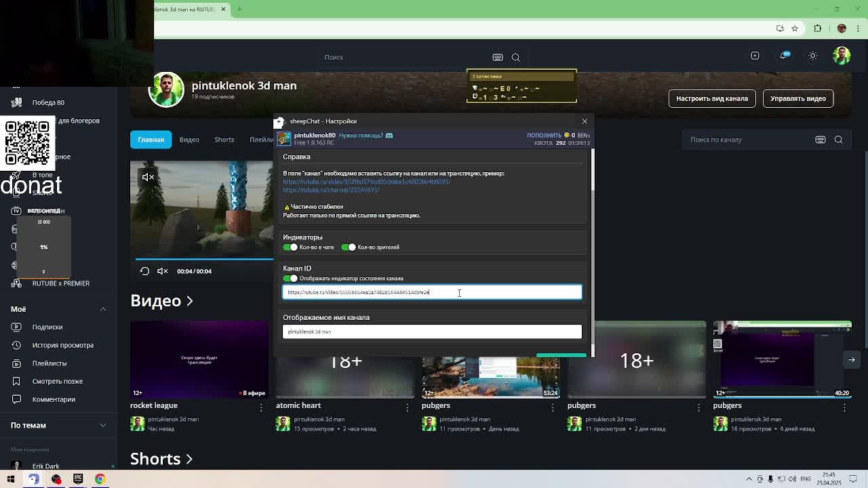Click the virtual keyboard icon in RuTube search
Image resolution: width=868 pixels, height=488 pixels.
498,58
